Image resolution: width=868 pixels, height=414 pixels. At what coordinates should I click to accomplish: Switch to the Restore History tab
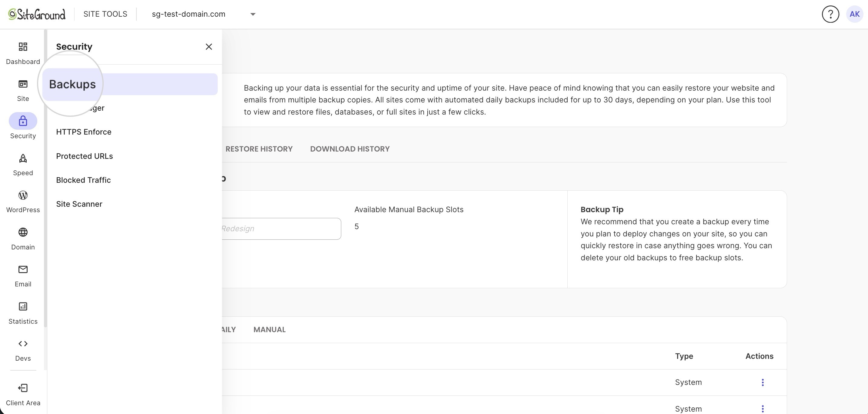tap(259, 149)
